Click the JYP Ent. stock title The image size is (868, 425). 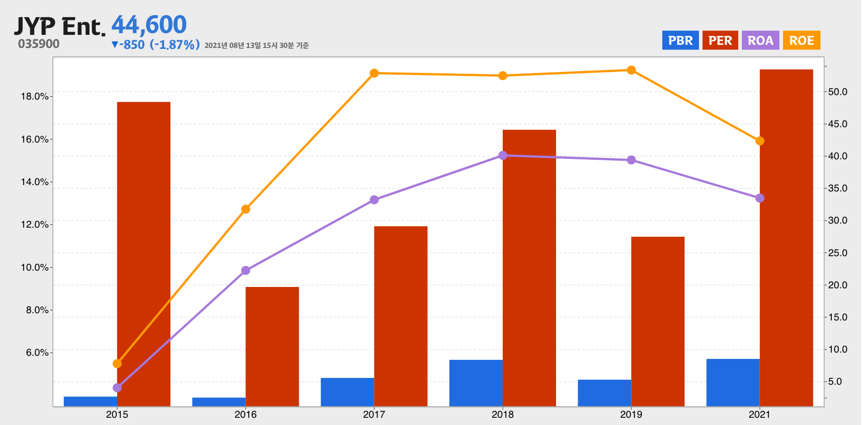tap(60, 26)
